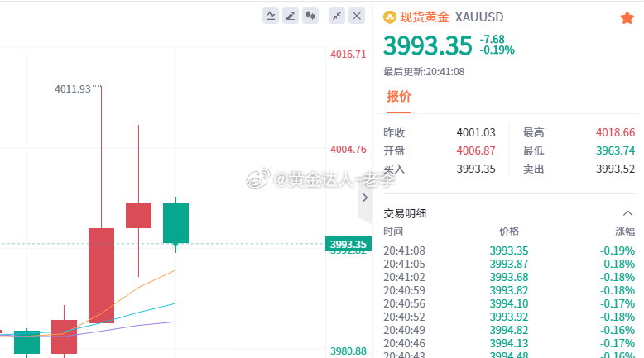
Task: Switch chart type with the candlestick icon
Action: pyautogui.click(x=310, y=16)
